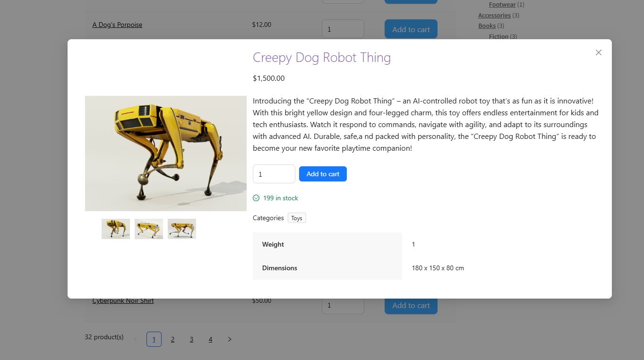The width and height of the screenshot is (644, 360).
Task: Click the $12.00 price of A Dog's Porpoise
Action: tap(262, 25)
